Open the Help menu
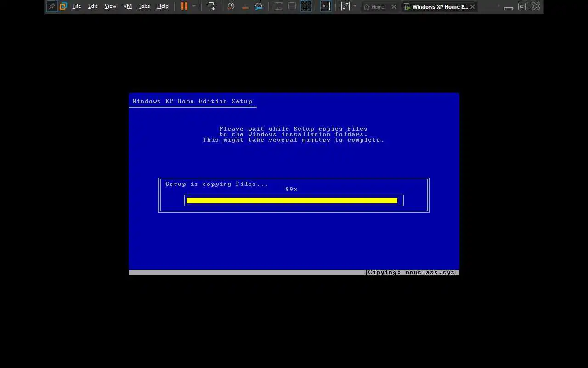Screen dimensions: 588x368 [x=163, y=6]
